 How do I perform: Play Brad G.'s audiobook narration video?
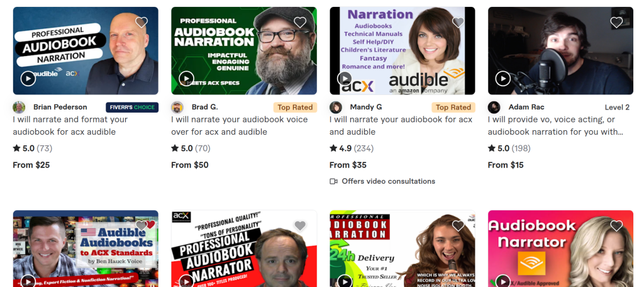186,78
